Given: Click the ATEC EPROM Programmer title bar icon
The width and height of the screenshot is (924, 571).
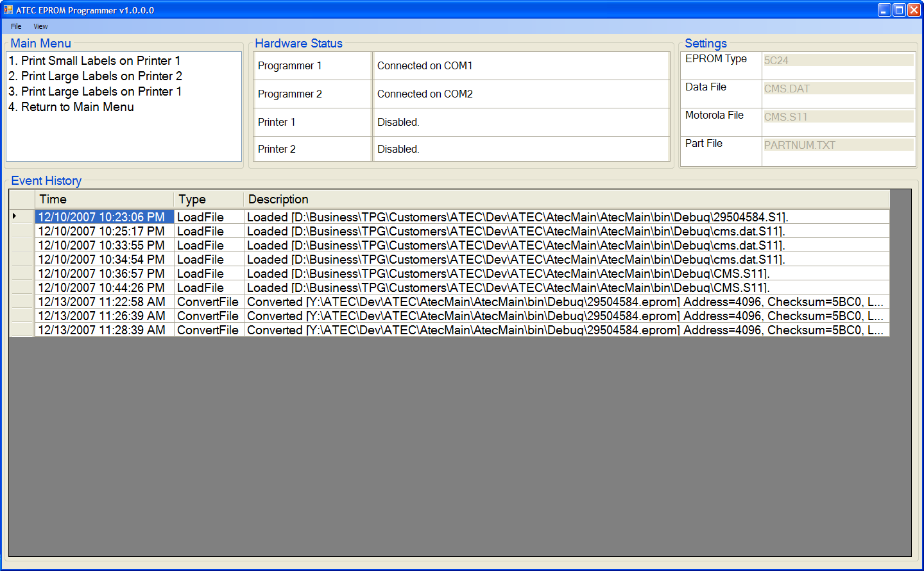Looking at the screenshot, I should 8,10.
